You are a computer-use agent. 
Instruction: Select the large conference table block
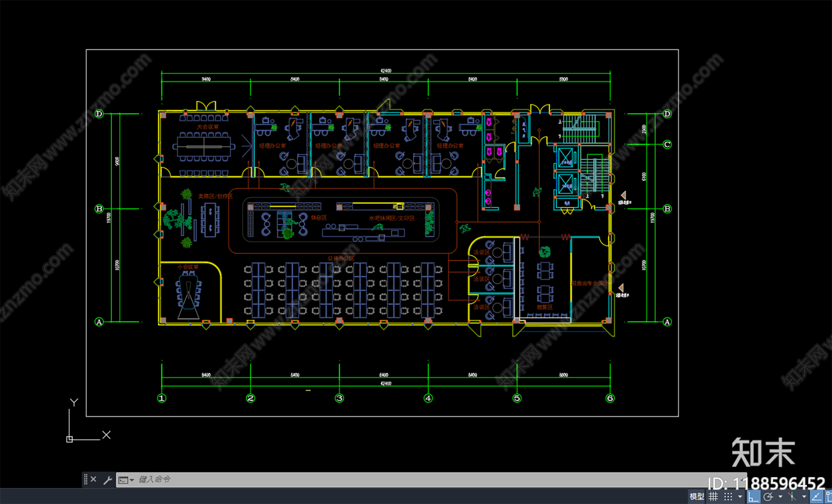tap(204, 146)
